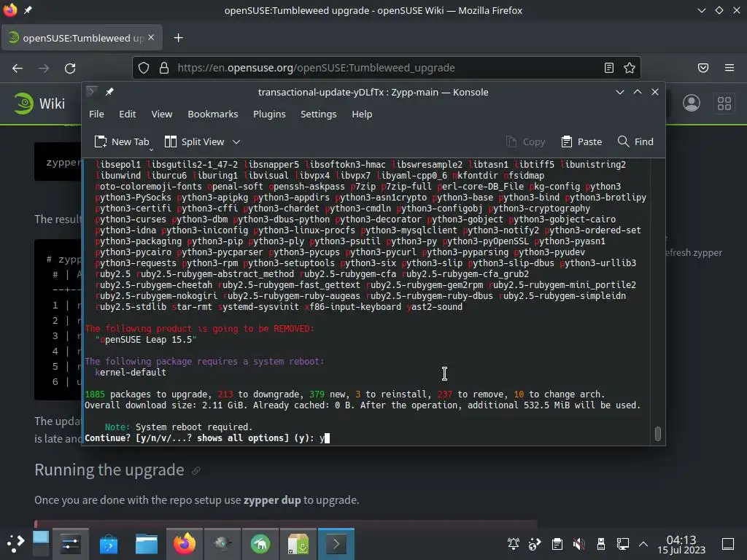Image resolution: width=747 pixels, height=560 pixels.
Task: Click the wiki user account icon
Action: (x=692, y=103)
